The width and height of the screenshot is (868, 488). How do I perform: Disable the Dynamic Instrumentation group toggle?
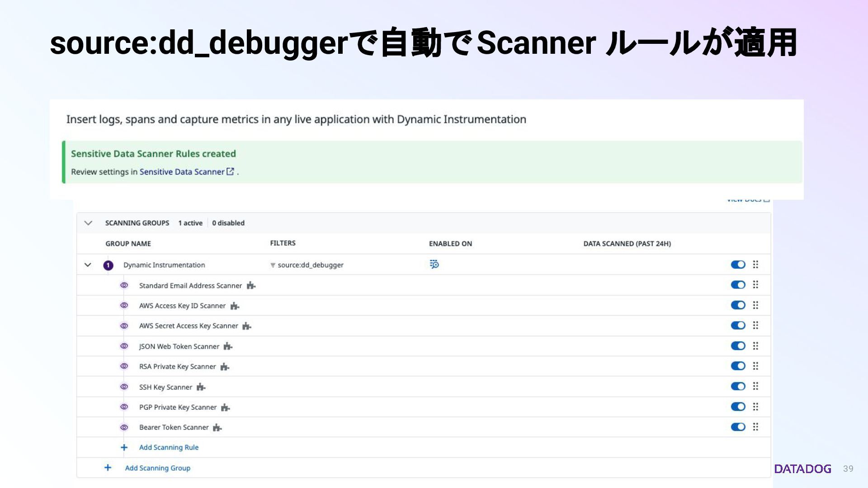pyautogui.click(x=738, y=264)
